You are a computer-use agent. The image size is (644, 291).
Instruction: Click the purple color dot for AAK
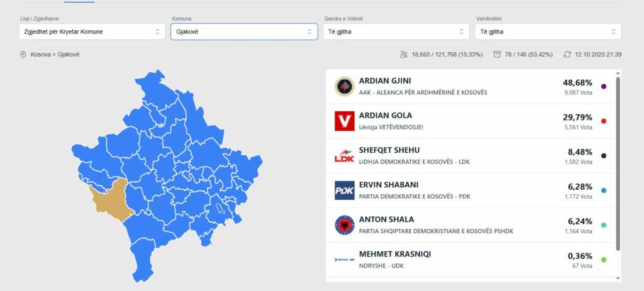[x=604, y=86]
